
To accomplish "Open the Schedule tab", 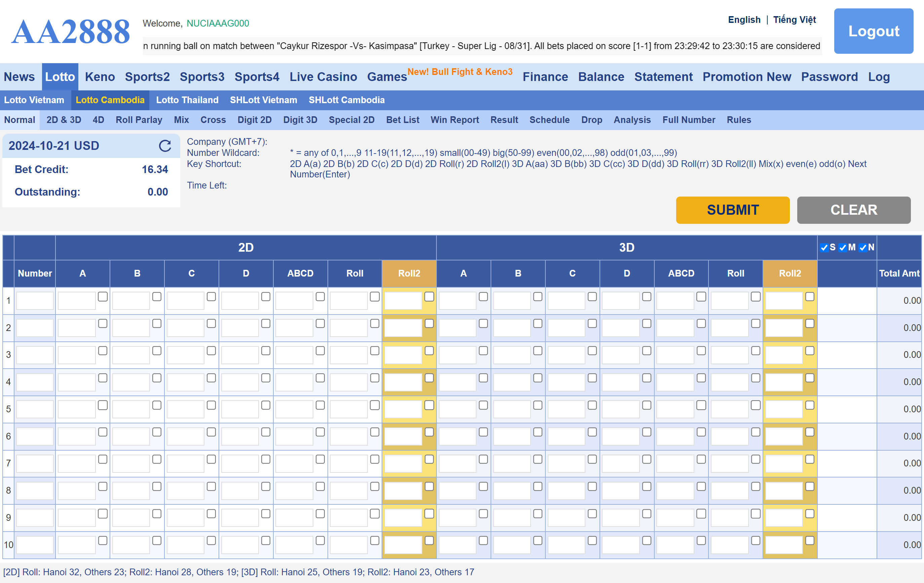I will [549, 120].
